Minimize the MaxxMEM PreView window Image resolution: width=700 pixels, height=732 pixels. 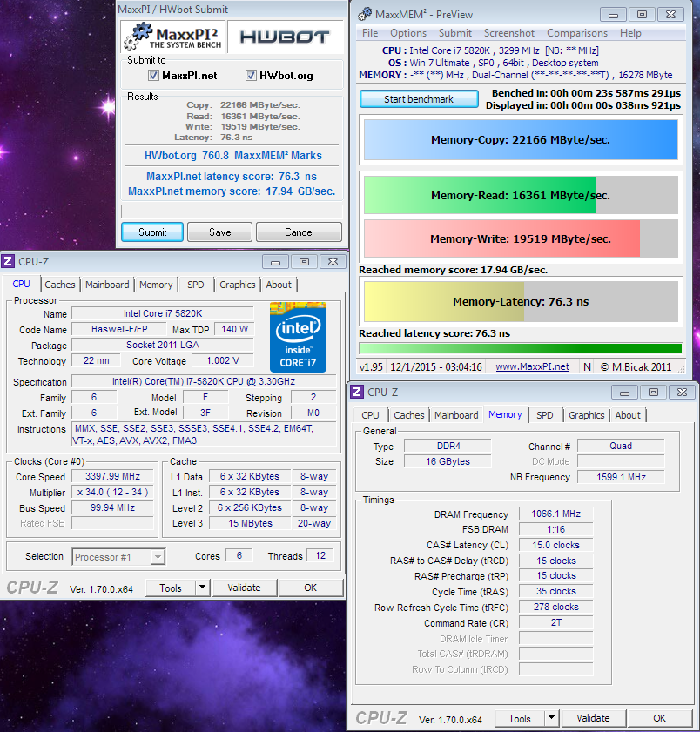(x=613, y=15)
